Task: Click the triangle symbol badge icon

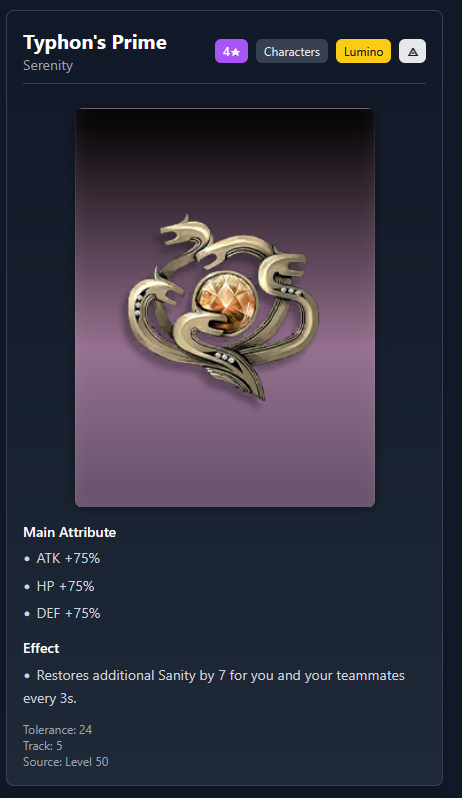Action: 412,51
